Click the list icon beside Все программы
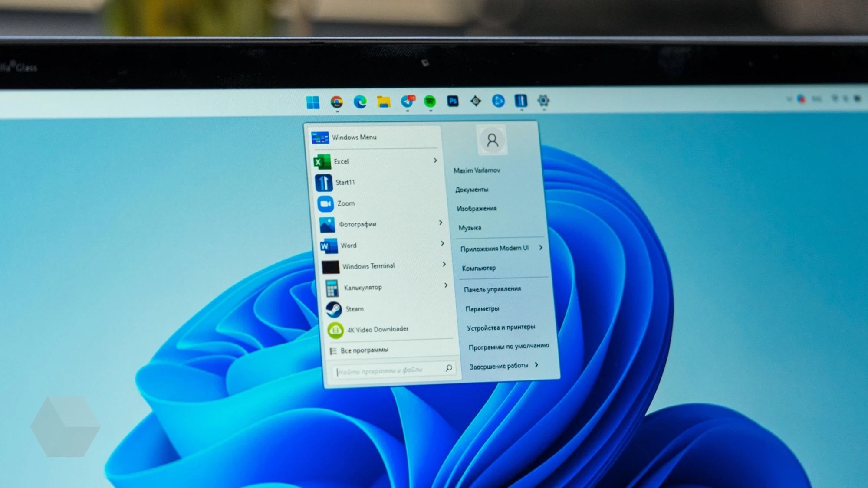Viewport: 868px width, 488px height. tap(333, 351)
